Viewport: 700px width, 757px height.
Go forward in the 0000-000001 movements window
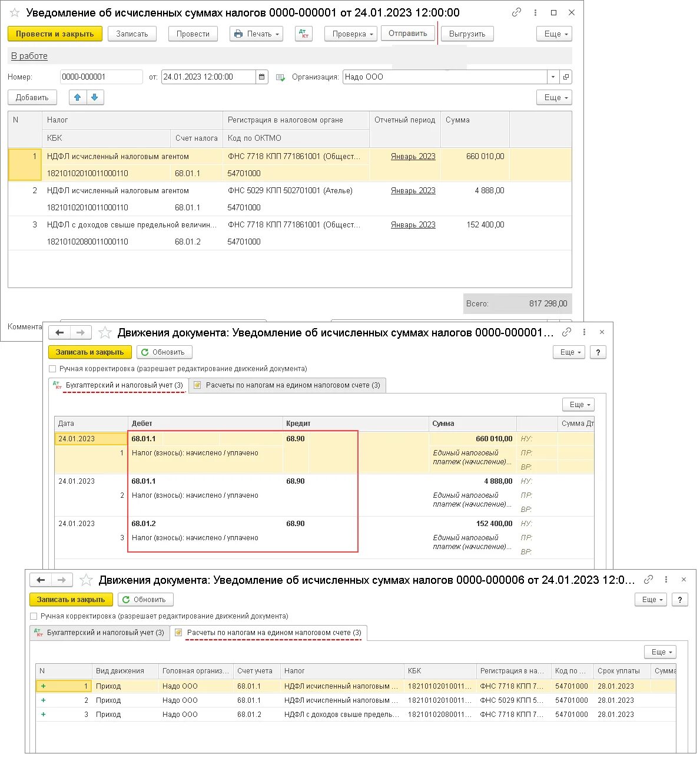[x=81, y=333]
